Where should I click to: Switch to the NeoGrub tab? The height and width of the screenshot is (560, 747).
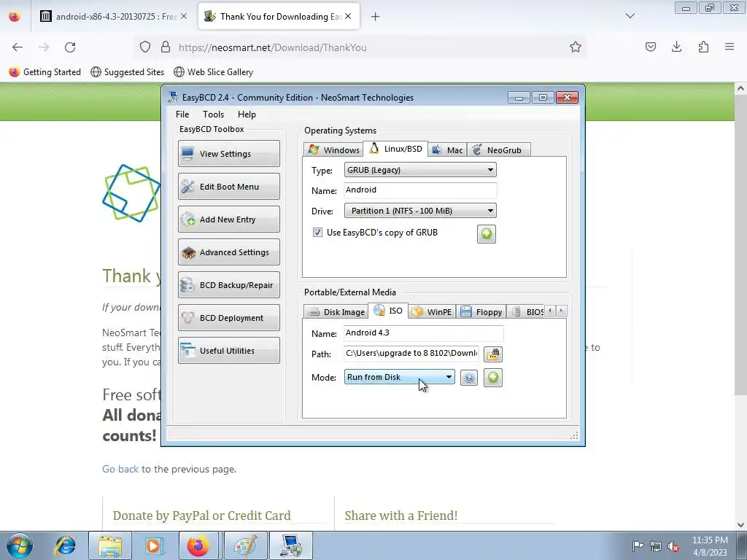pos(498,149)
